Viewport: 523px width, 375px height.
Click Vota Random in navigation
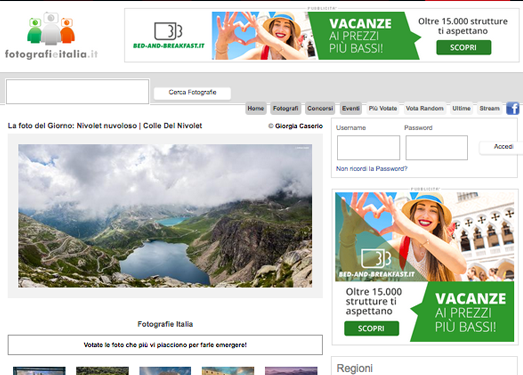pyautogui.click(x=425, y=108)
